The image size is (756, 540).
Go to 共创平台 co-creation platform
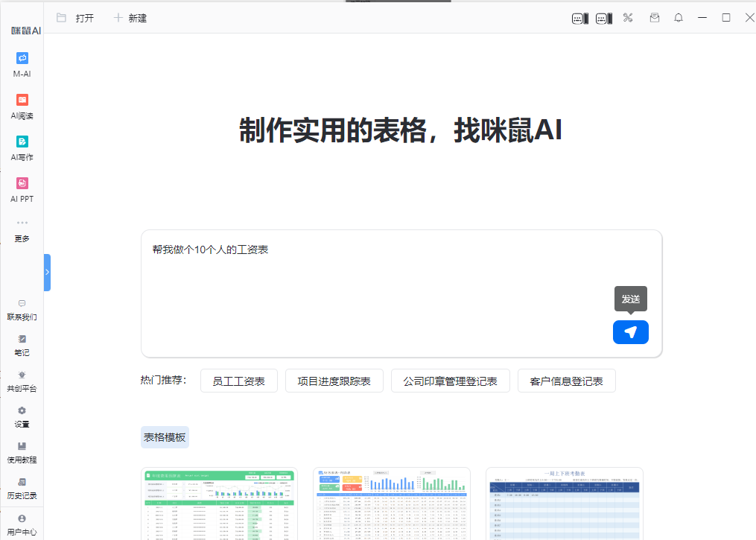pyautogui.click(x=22, y=381)
